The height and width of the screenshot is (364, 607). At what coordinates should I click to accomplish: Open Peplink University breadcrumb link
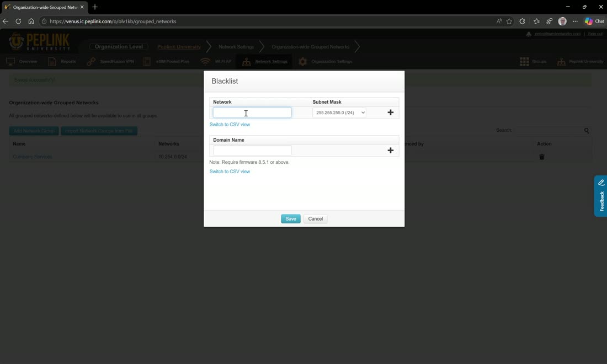point(179,47)
